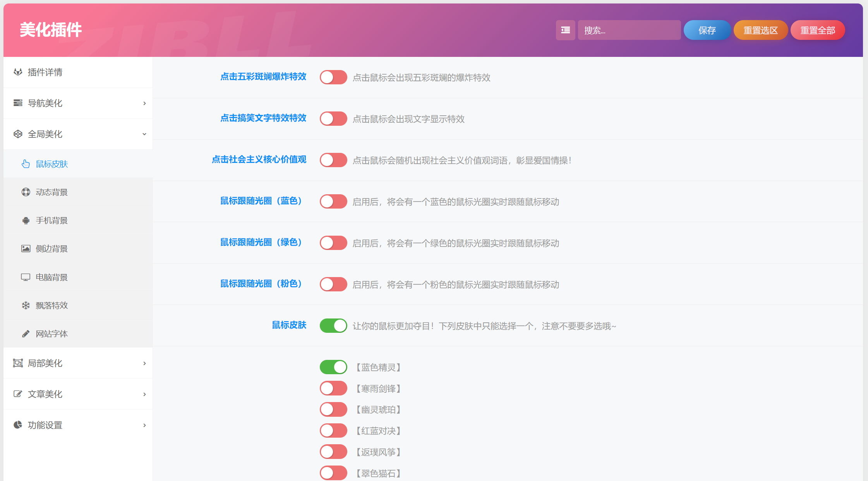Turn off 【蓝色精灵】 skin toggle
Image resolution: width=868 pixels, height=481 pixels.
(333, 367)
